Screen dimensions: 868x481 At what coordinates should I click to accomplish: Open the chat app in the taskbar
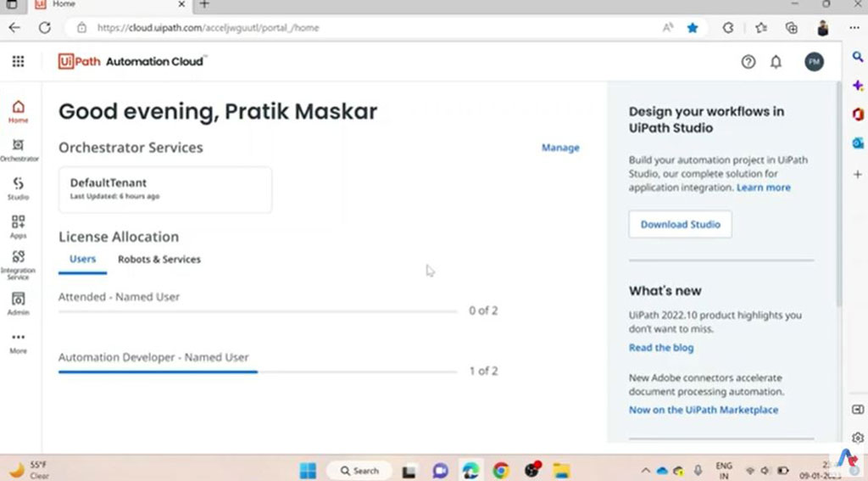click(x=441, y=471)
